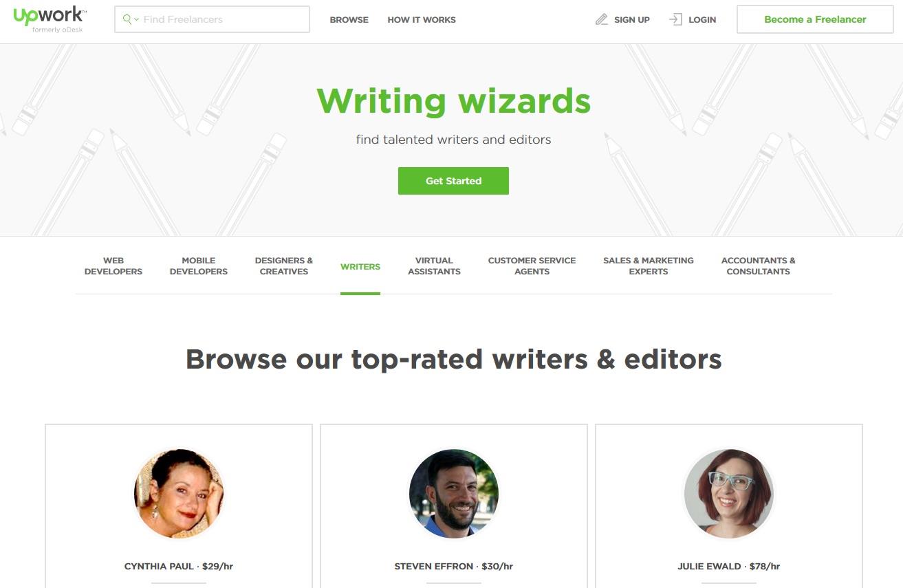Open Designers & Creatives category
Image resolution: width=903 pixels, height=588 pixels.
pyautogui.click(x=284, y=266)
